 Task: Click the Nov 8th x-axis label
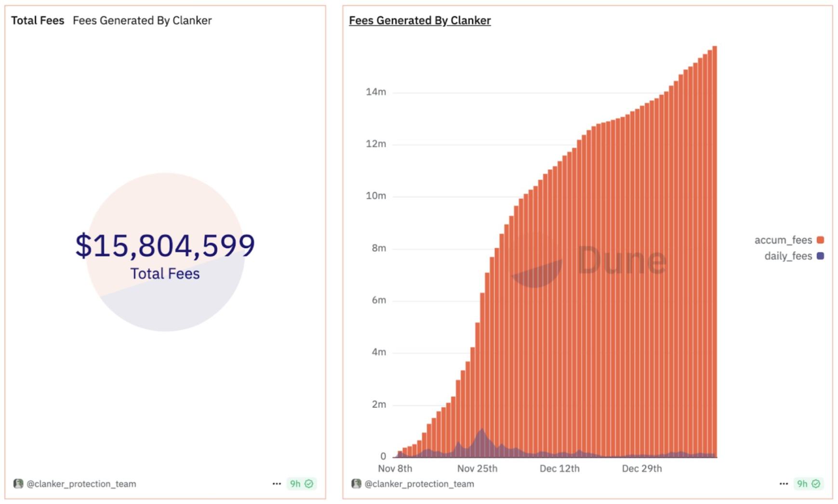click(x=395, y=468)
